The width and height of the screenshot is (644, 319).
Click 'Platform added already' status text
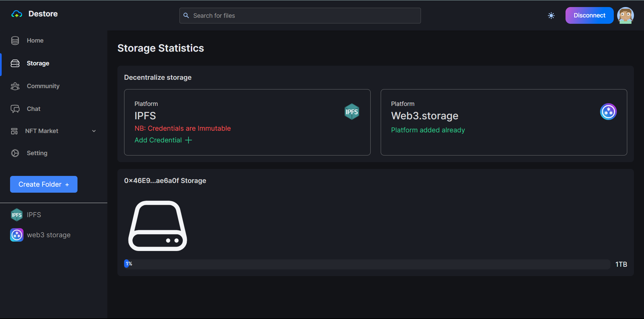point(428,130)
